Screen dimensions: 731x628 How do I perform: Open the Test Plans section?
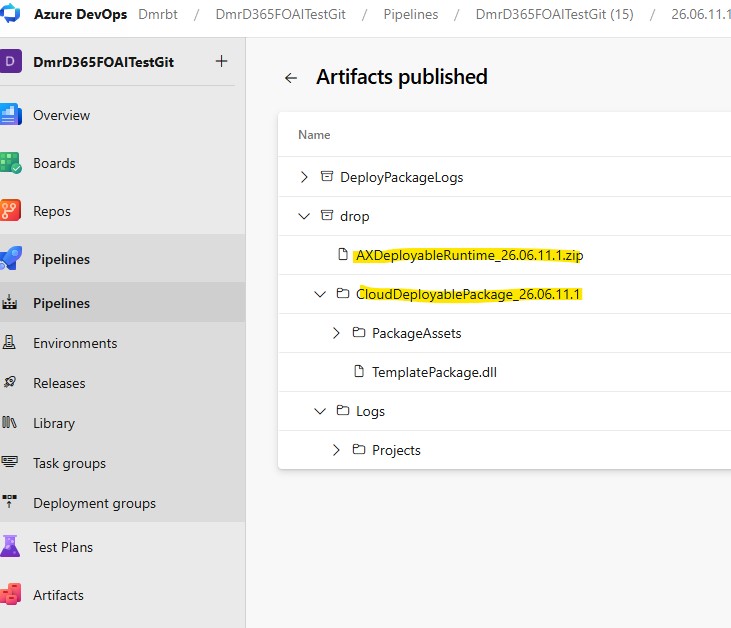point(63,547)
